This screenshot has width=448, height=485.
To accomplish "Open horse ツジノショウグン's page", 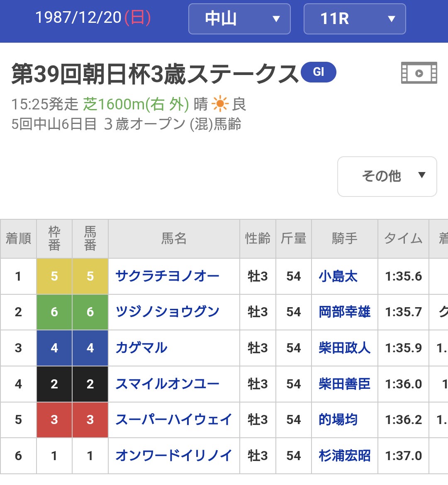I will (x=167, y=312).
